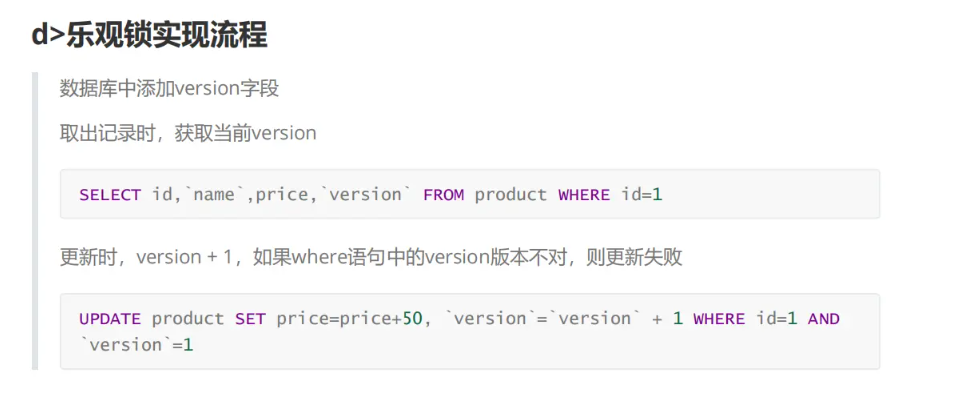Image resolution: width=964 pixels, height=419 pixels.
Task: Click the SELECT keyword in first code block
Action: click(110, 195)
